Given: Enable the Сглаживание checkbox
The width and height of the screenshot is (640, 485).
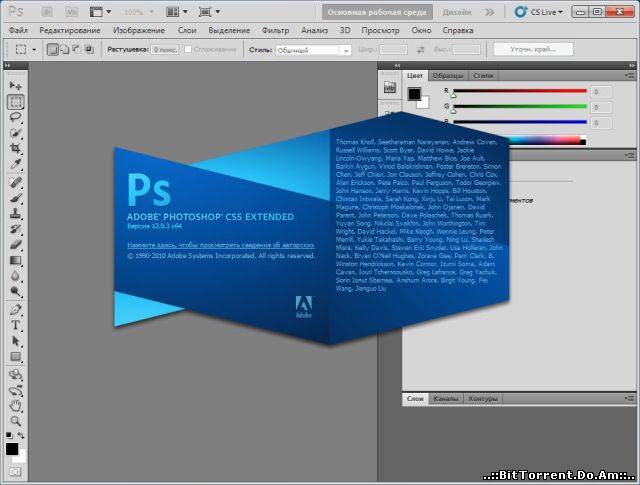Looking at the screenshot, I should click(188, 49).
